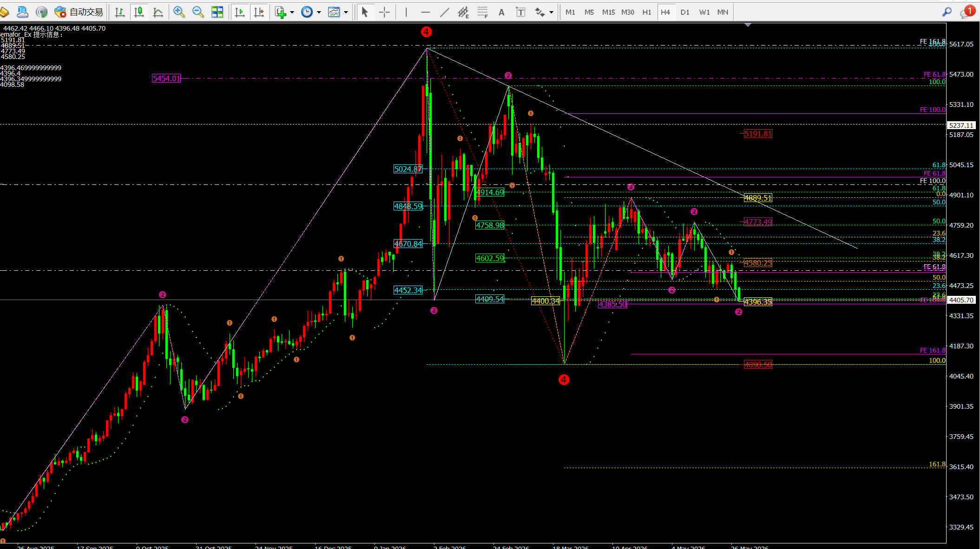Click the 自动交易 auto trading button

(79, 12)
